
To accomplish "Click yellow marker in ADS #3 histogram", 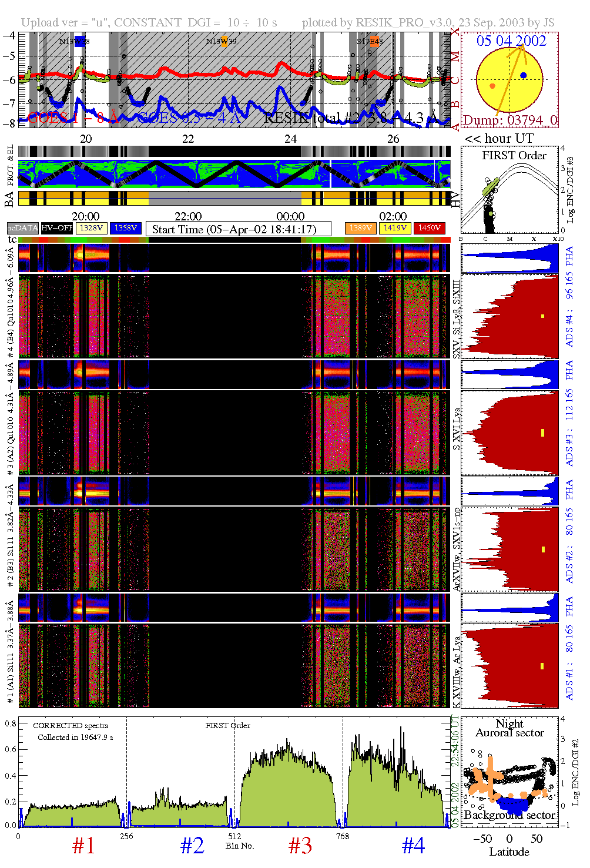I will [x=542, y=433].
